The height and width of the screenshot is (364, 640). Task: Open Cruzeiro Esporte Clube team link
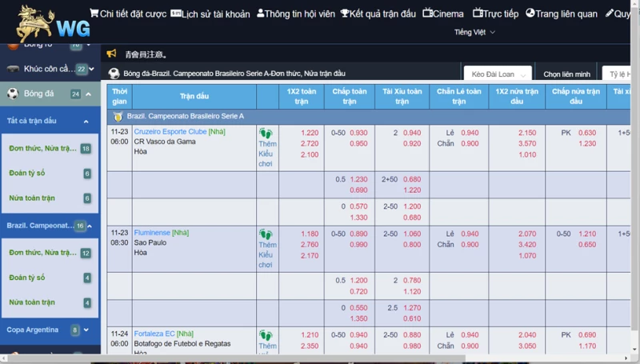[170, 132]
